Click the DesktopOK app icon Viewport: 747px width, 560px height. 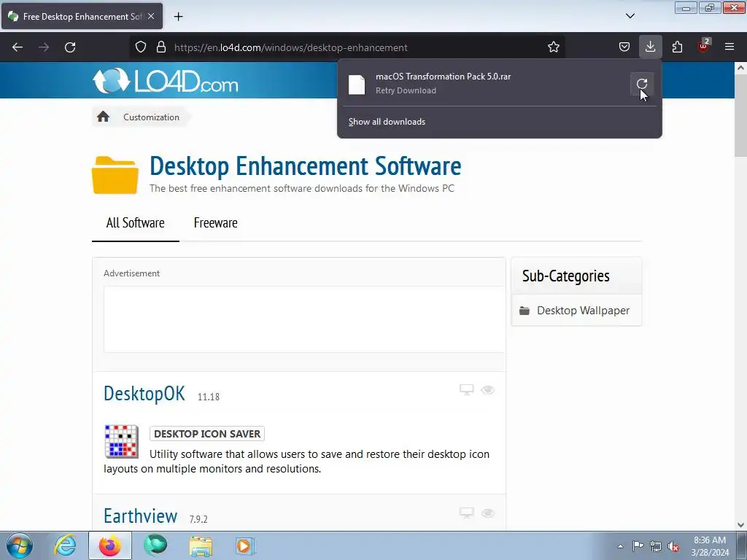click(x=121, y=441)
